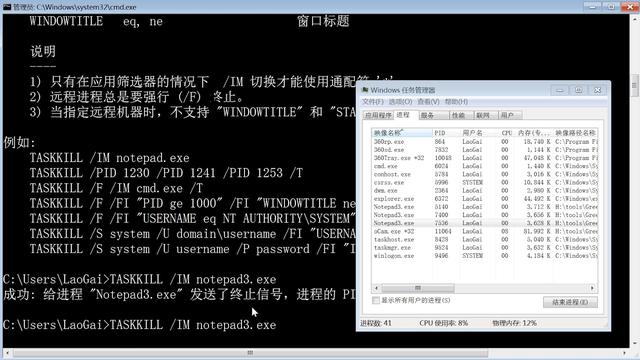Screen dimensions: 640x360
Task: Open the 选项(O) menu
Action: (x=400, y=102)
